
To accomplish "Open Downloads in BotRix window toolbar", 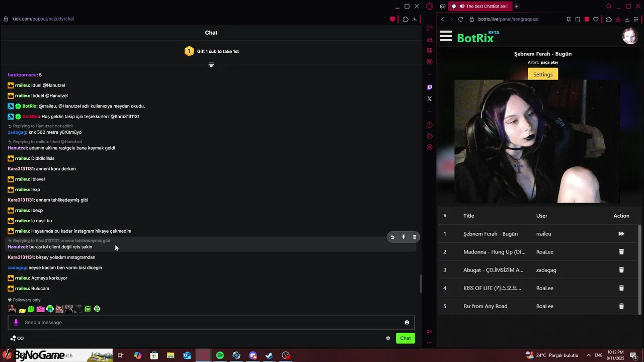I will [627, 19].
